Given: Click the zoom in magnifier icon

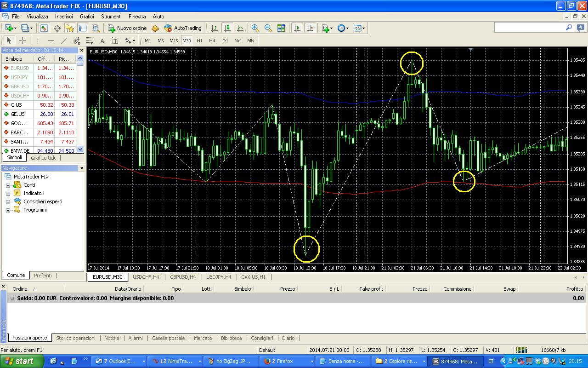Looking at the screenshot, I should [255, 28].
